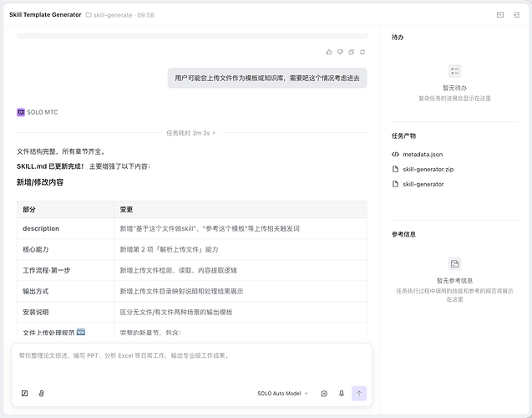The width and height of the screenshot is (532, 418).
Task: Click the attachment clip icon in input box
Action: pyautogui.click(x=41, y=393)
